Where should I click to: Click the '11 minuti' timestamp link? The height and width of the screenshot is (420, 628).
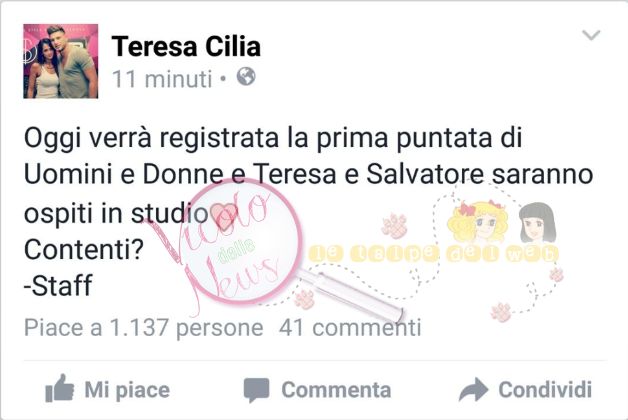tap(162, 79)
